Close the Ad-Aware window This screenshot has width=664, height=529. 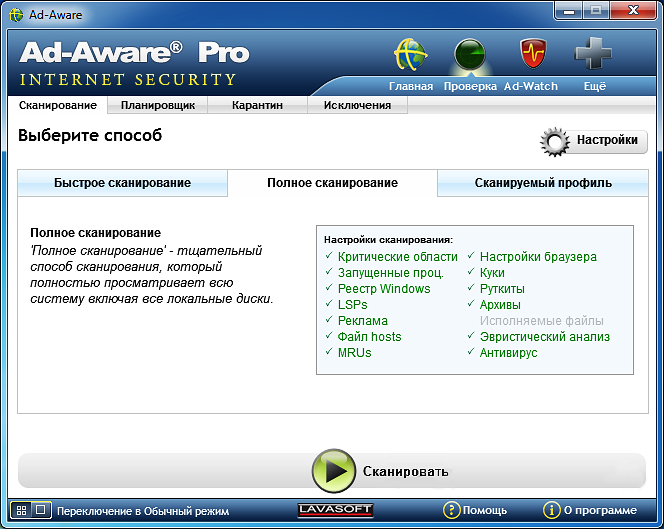coord(633,11)
